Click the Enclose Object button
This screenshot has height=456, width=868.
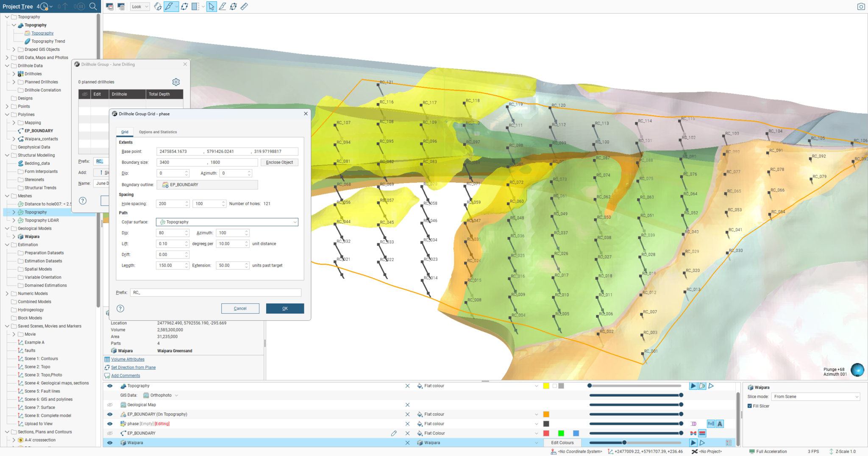(x=279, y=162)
